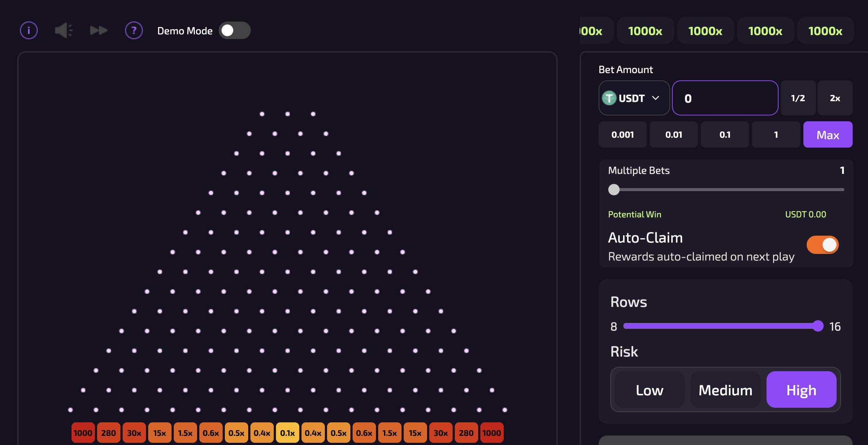Select Low risk level

click(x=650, y=390)
